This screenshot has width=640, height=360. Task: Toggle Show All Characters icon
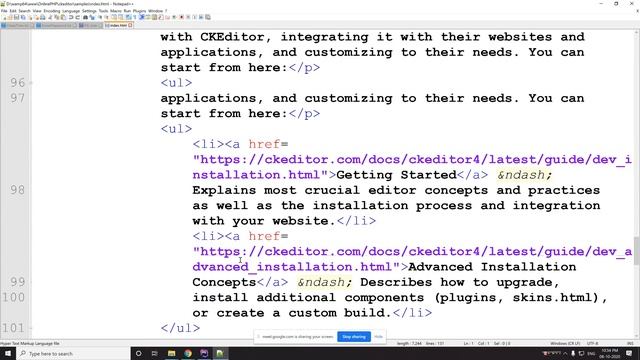[x=135, y=17]
